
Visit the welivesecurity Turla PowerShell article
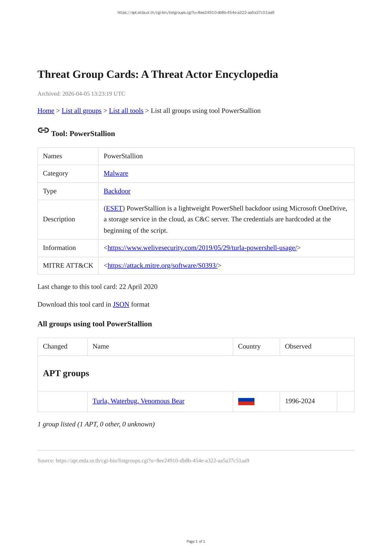(202, 248)
